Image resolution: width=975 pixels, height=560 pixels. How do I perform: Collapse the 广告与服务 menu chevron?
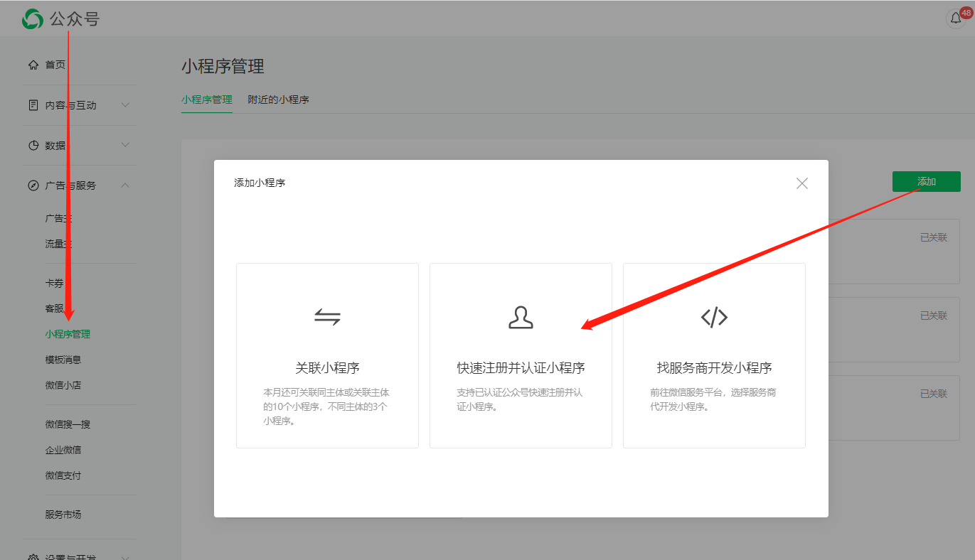[x=125, y=185]
